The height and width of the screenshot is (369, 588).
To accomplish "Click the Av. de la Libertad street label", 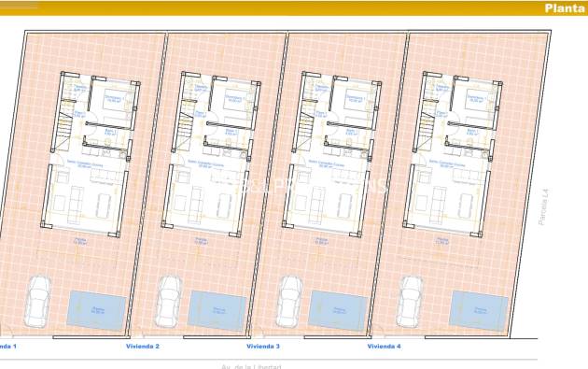I will pyautogui.click(x=251, y=366).
